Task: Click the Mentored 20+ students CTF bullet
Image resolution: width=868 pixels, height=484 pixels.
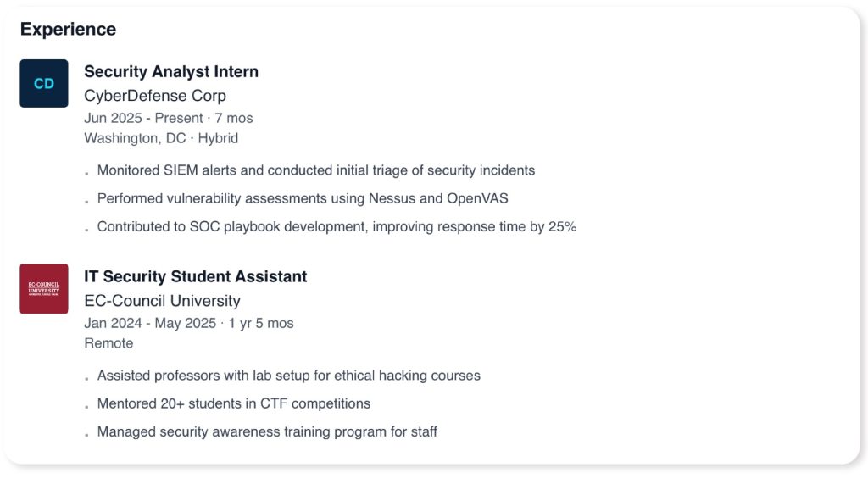Action: tap(234, 403)
